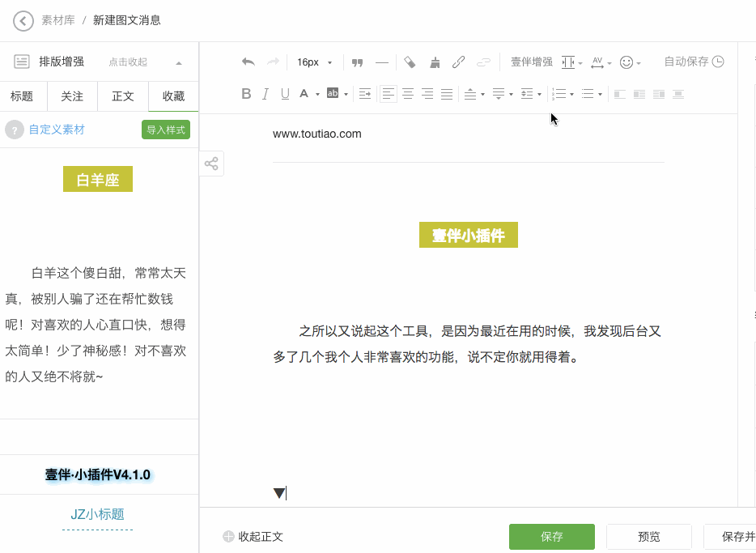756x553 pixels.
Task: Insert a horizontal divider line
Action: tap(382, 62)
